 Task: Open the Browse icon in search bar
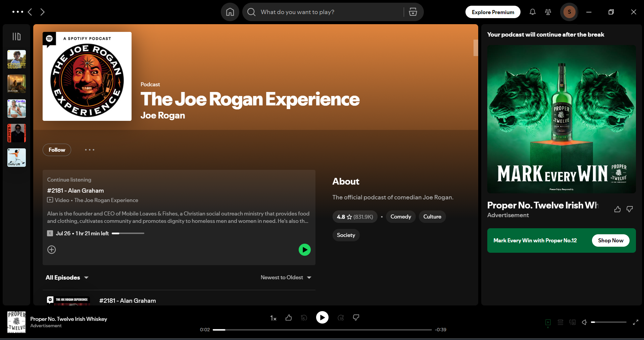coord(413,12)
